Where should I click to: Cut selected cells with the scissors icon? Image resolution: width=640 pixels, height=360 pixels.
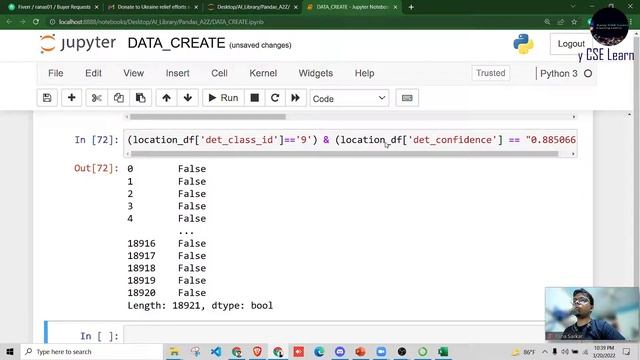[97, 98]
